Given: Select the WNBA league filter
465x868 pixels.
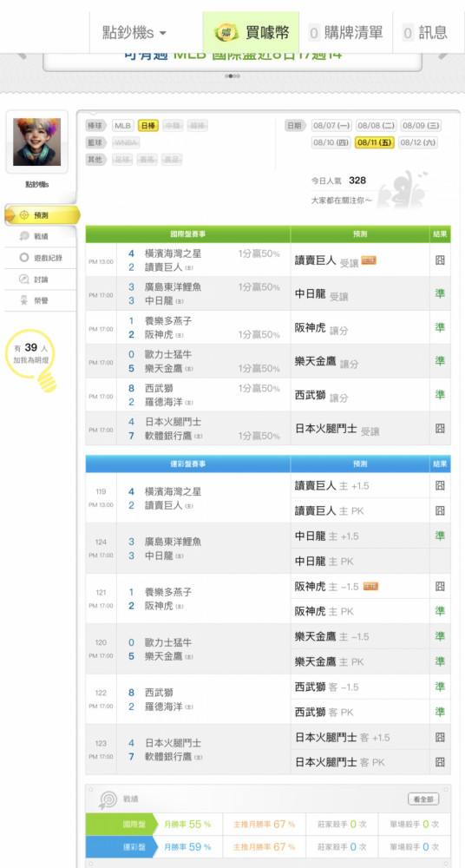Looking at the screenshot, I should tap(126, 143).
